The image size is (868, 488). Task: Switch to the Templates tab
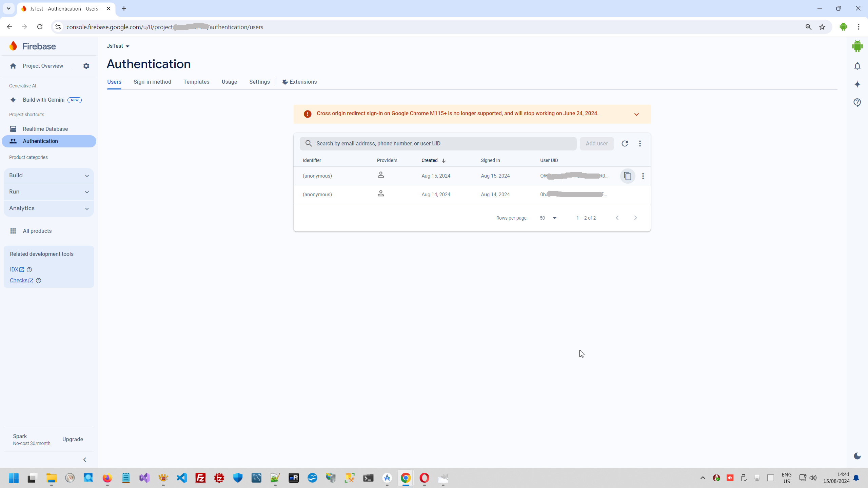196,82
